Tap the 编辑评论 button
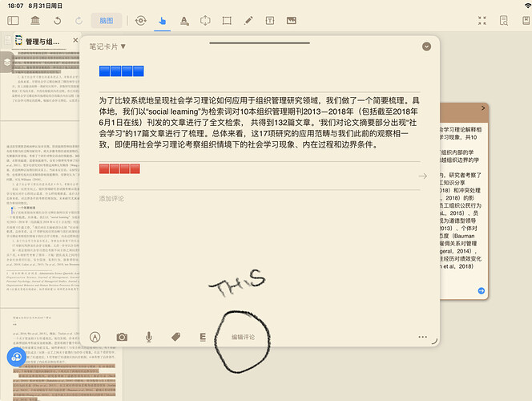The image size is (532, 401). coord(244,337)
